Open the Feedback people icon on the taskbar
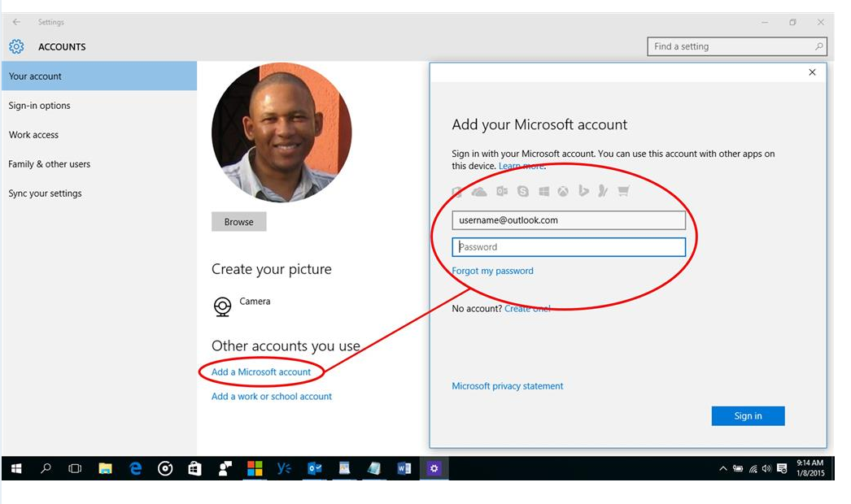The image size is (851, 504). [x=225, y=468]
